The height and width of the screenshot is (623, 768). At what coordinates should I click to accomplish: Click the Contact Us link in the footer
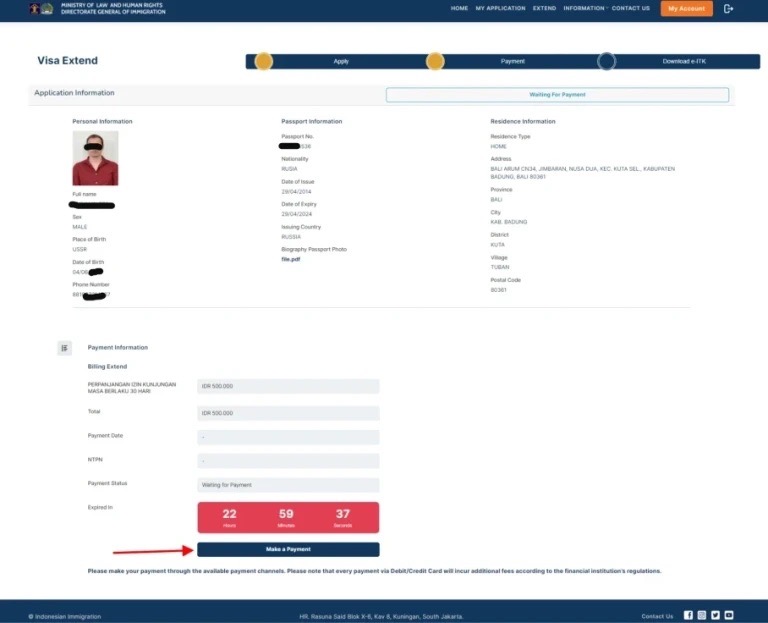(x=657, y=616)
